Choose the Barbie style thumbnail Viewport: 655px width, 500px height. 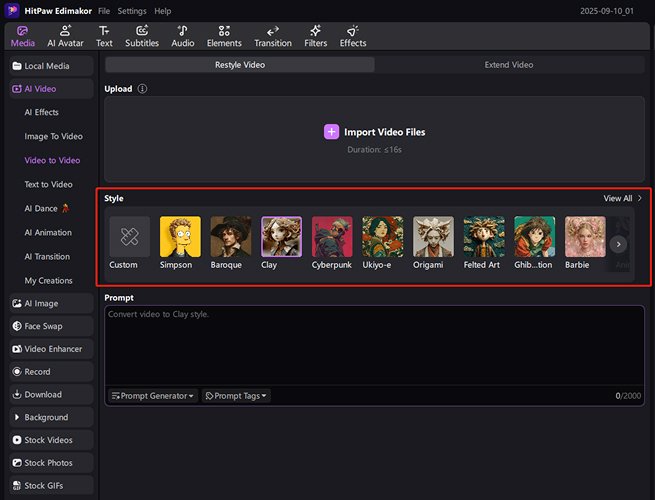tap(585, 236)
